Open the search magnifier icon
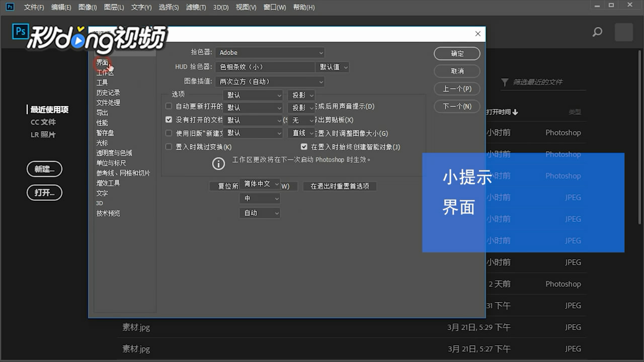 (x=597, y=32)
